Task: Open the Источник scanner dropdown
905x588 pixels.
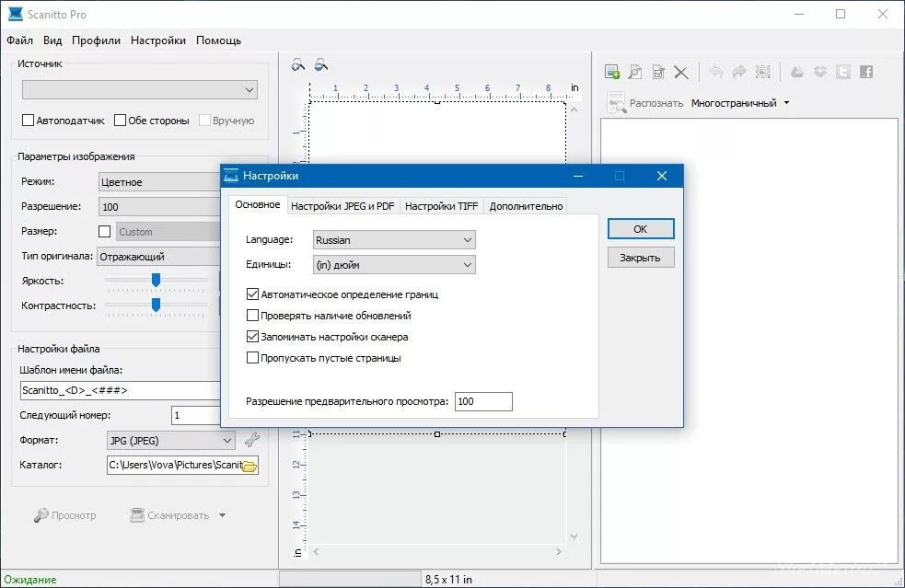Action: point(140,90)
